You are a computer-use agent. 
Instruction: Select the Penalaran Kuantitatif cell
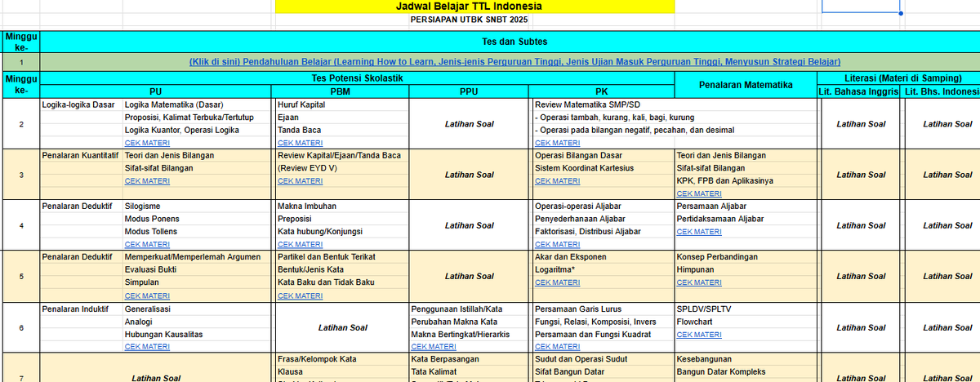click(x=81, y=155)
